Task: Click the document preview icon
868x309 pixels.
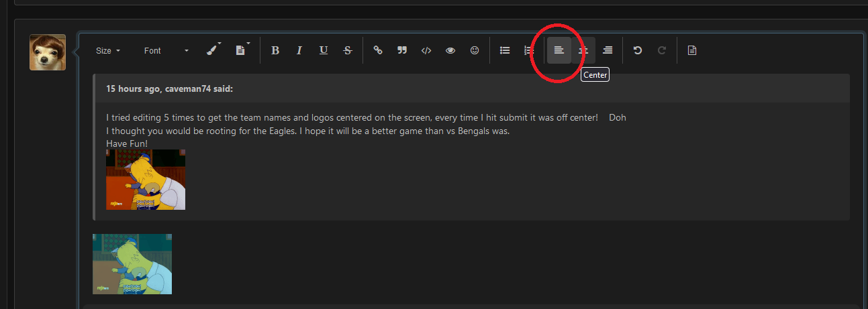Action: pos(692,50)
